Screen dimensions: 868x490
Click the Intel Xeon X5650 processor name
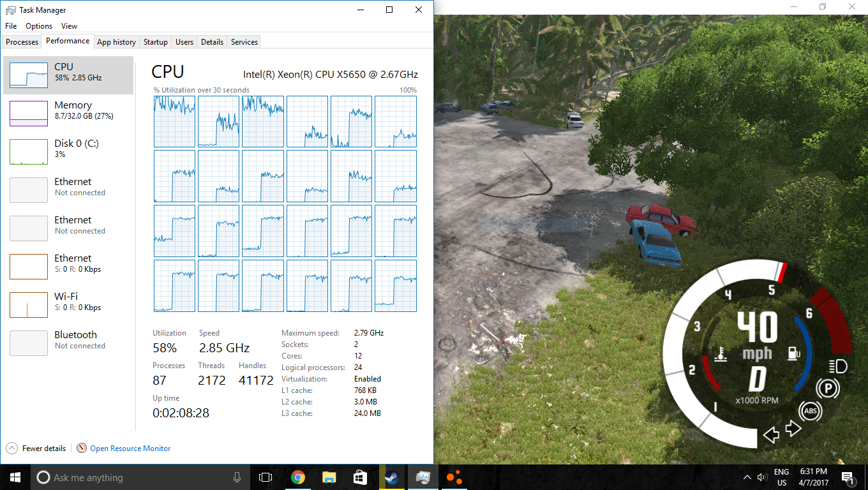331,74
